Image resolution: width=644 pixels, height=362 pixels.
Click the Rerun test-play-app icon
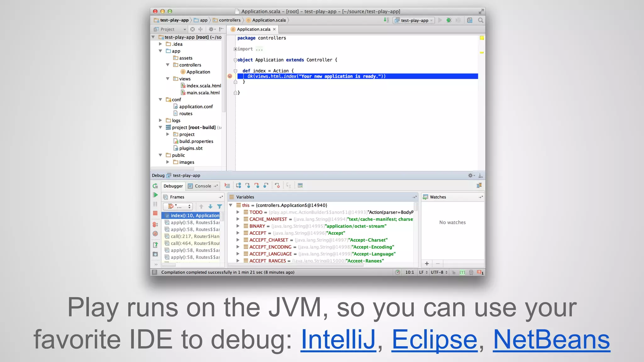point(155,186)
